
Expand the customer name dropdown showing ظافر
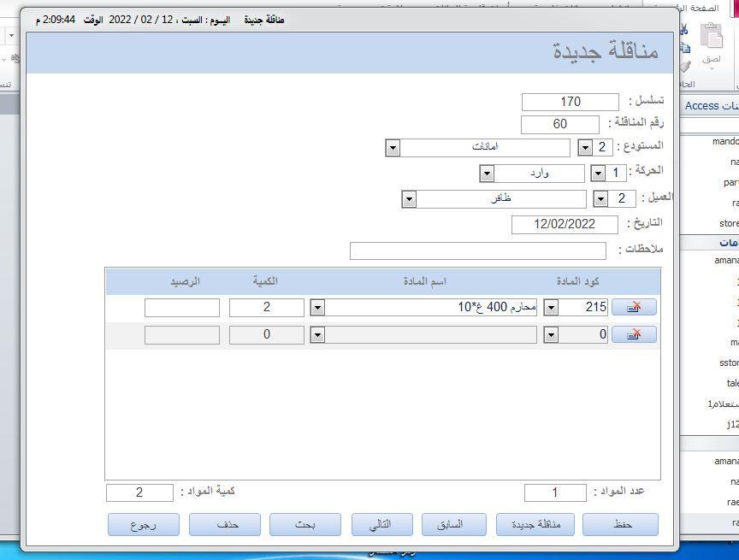(x=409, y=199)
